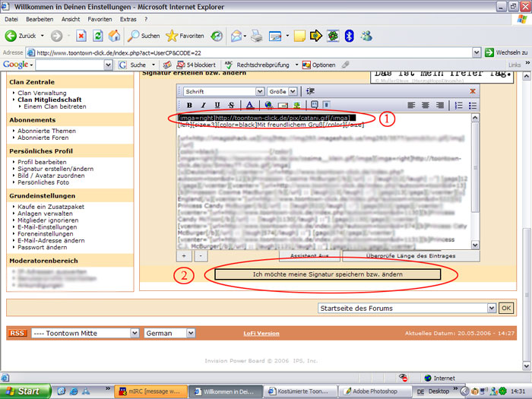Click the Print toolbar icon
Screen dimensions: 532x399
tap(257, 36)
